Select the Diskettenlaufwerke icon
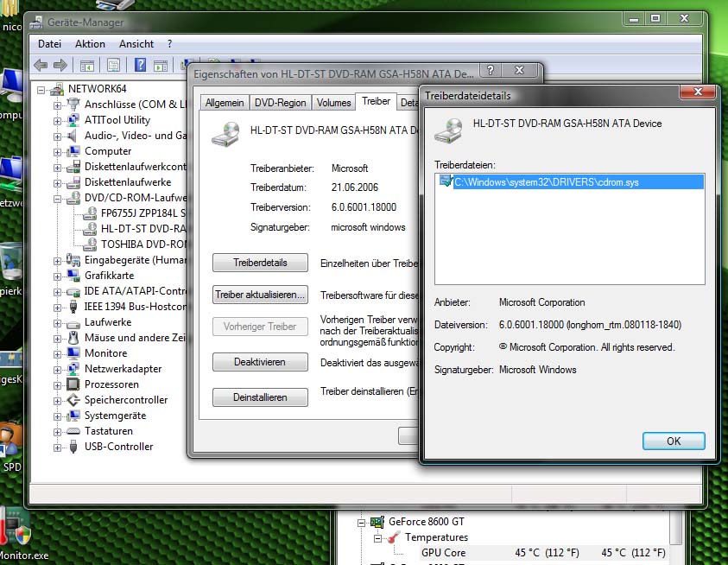Viewport: 728px width, 565px height. click(73, 182)
